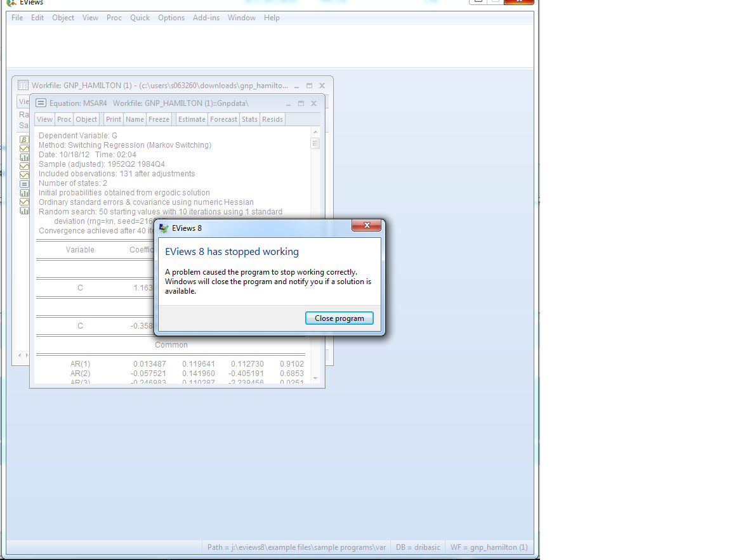731x560 pixels.
Task: Open the Proc menu in main menu bar
Action: click(x=114, y=18)
